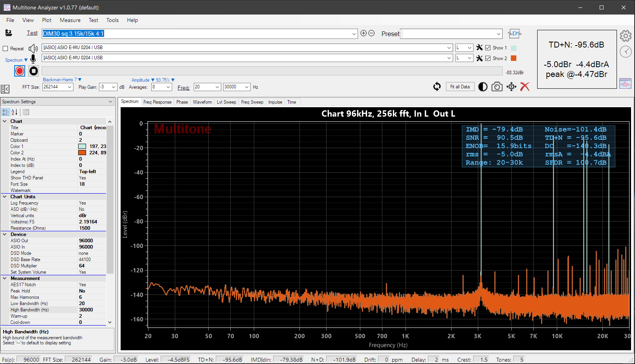Open the 30000 Hz upper frequency dropdown

(247, 87)
